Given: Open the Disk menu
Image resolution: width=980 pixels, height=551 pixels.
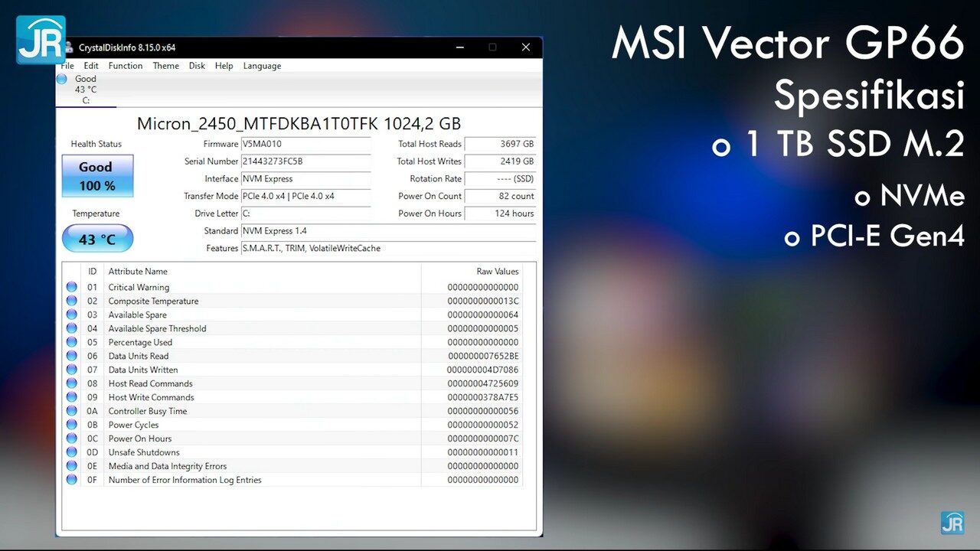Looking at the screenshot, I should [x=197, y=66].
